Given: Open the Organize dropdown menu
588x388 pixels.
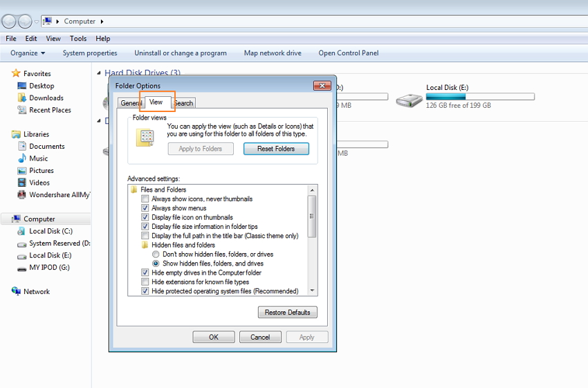Looking at the screenshot, I should pos(28,53).
